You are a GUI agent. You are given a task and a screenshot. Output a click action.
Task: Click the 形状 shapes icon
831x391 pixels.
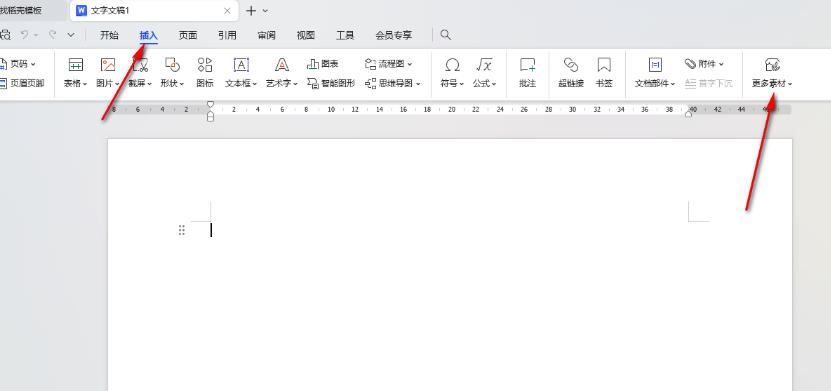pos(172,65)
